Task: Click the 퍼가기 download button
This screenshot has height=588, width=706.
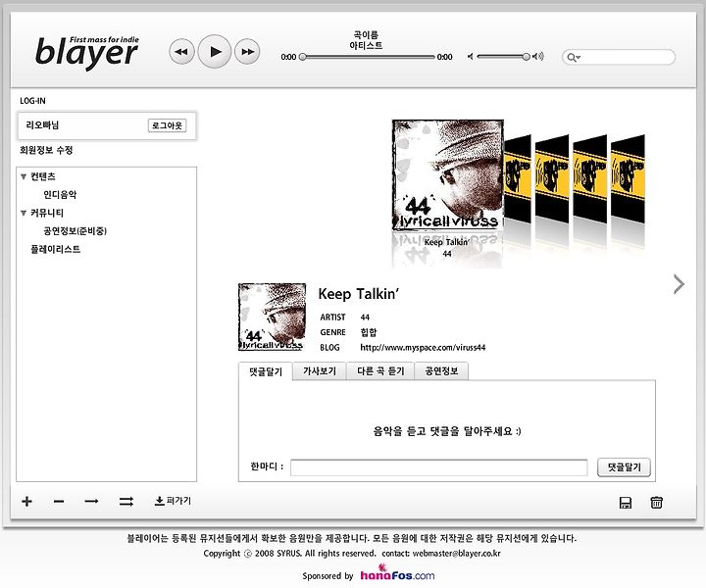Action: point(173,501)
